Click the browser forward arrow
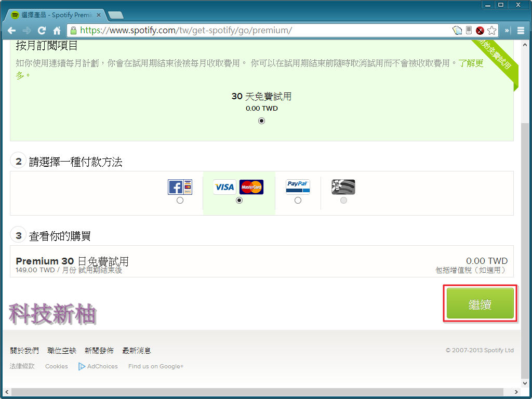Viewport: 532px width, 399px height. [x=26, y=31]
